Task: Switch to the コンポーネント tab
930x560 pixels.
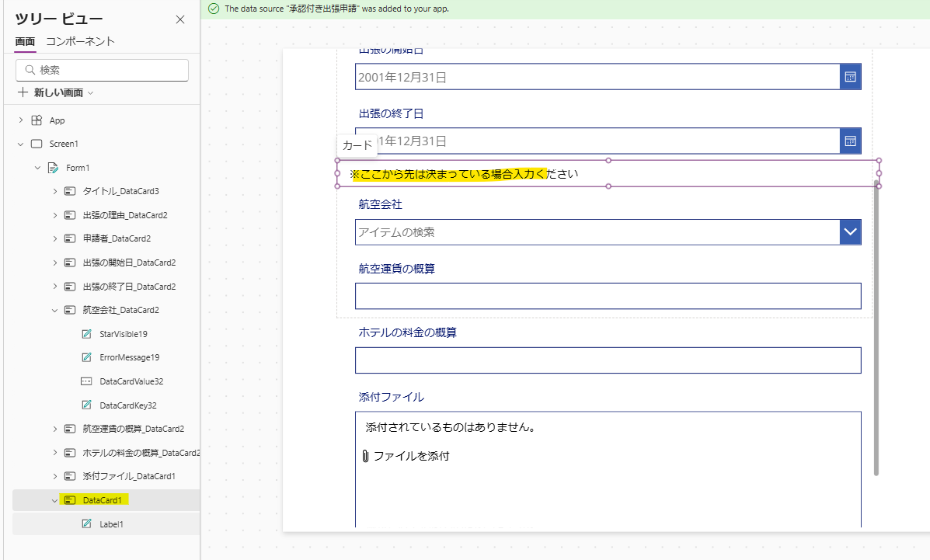Action: [x=80, y=41]
